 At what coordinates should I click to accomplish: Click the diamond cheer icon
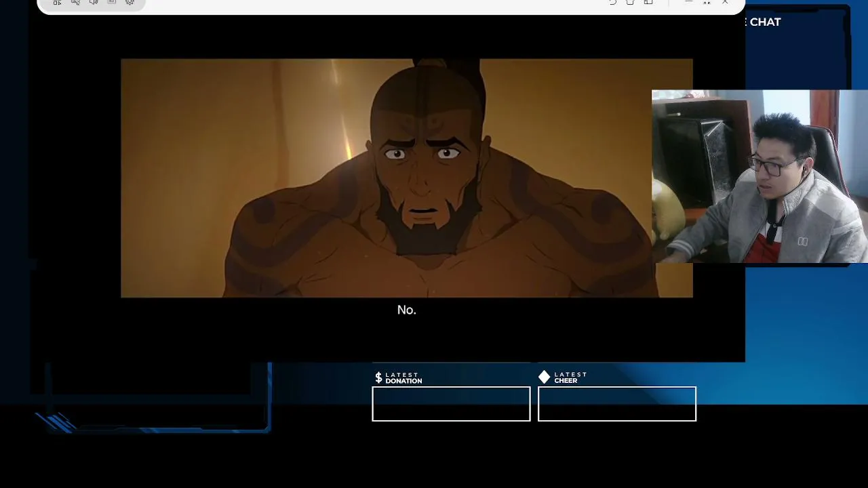[x=544, y=377]
